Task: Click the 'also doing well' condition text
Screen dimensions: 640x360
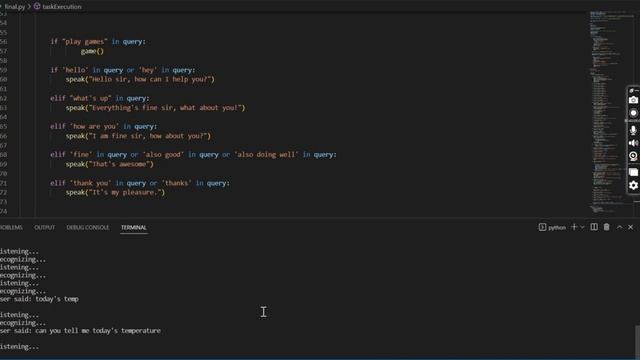Action: pos(266,155)
